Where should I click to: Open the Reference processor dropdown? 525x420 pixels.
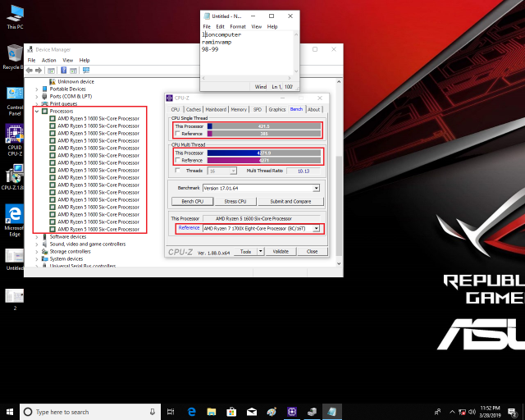click(x=316, y=228)
